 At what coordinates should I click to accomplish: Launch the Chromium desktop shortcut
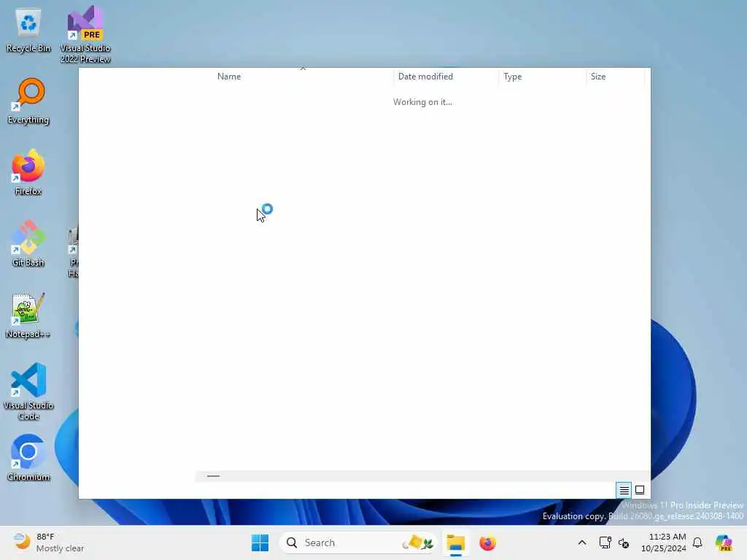pos(28,458)
